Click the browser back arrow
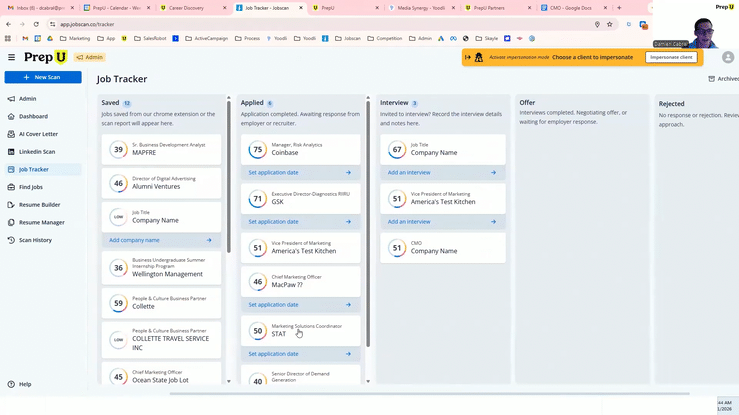The image size is (739, 415). tap(8, 24)
